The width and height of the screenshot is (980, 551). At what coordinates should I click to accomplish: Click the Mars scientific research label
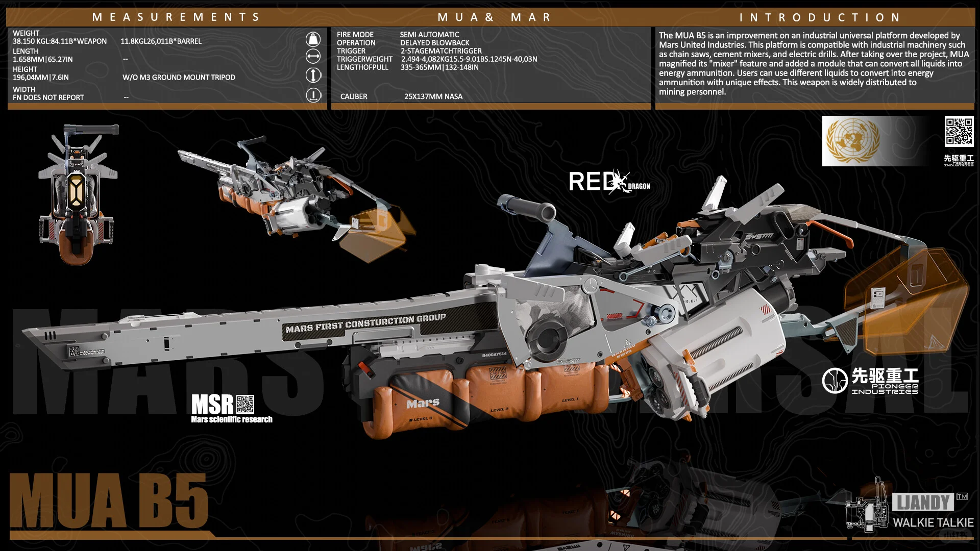pyautogui.click(x=232, y=419)
